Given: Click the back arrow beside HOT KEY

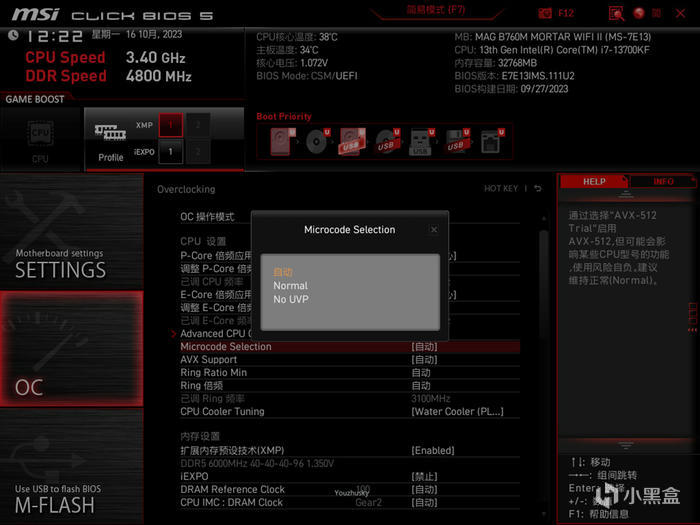Looking at the screenshot, I should pos(538,188).
